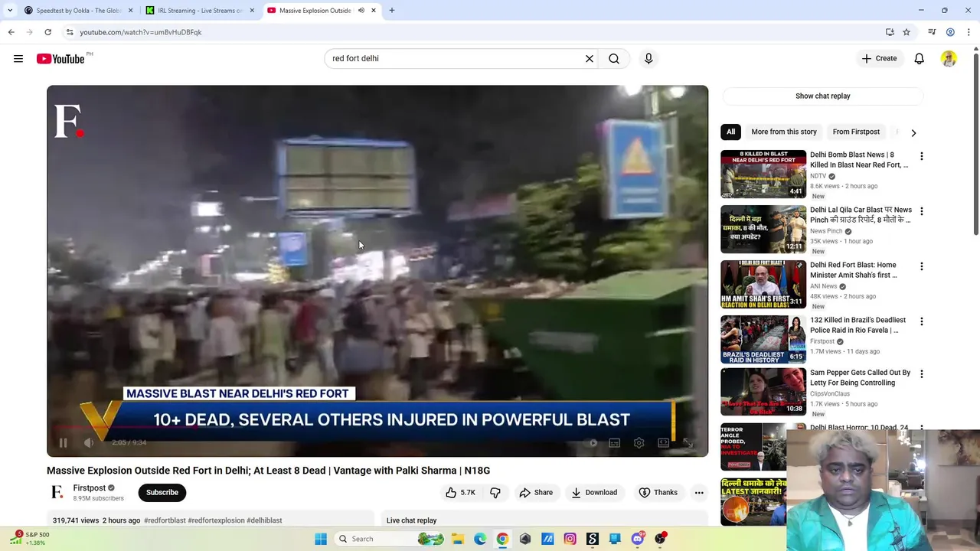The height and width of the screenshot is (551, 980).
Task: Click the address bar URL
Action: (141, 32)
